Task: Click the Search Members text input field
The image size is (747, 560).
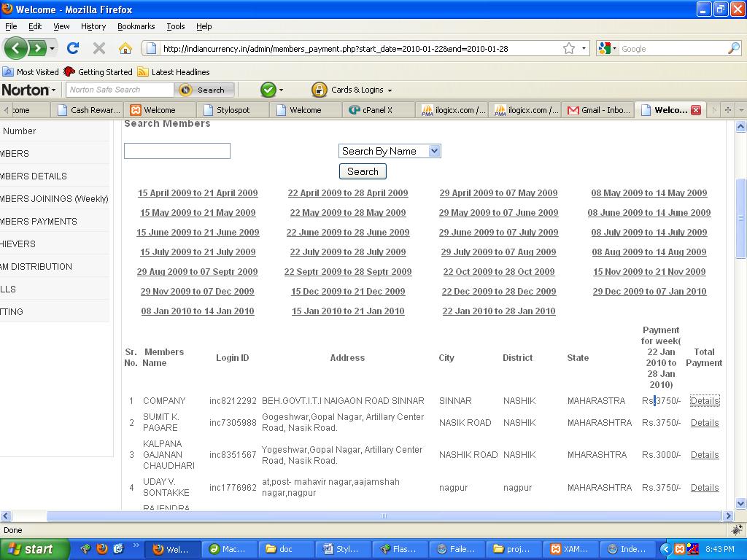Action: click(177, 151)
